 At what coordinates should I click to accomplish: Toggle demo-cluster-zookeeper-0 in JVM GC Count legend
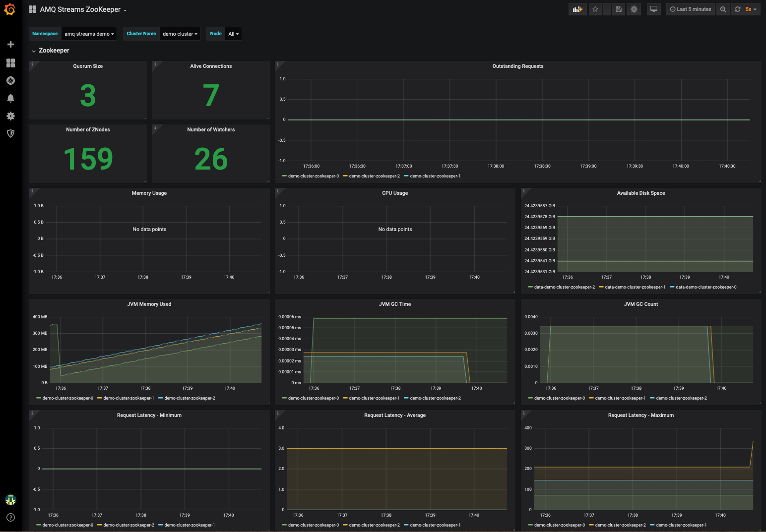(x=560, y=398)
